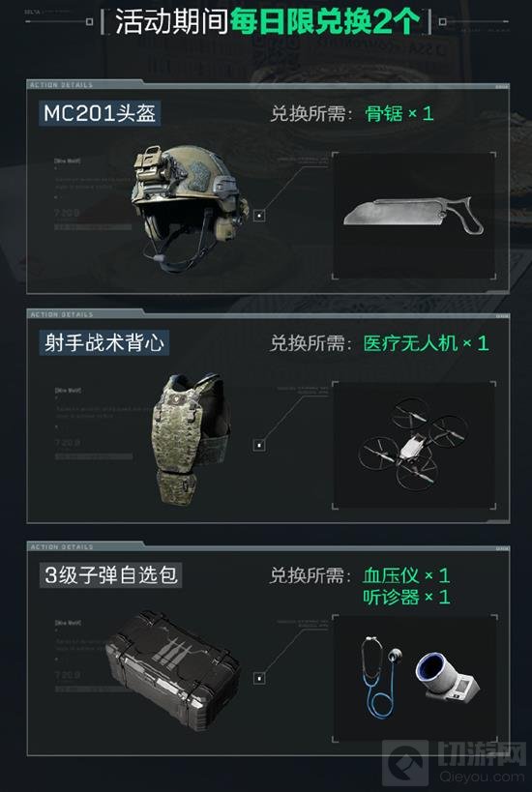This screenshot has width=532, height=792.
Task: Click the 3级子弹自选包 title label
Action: point(110,575)
